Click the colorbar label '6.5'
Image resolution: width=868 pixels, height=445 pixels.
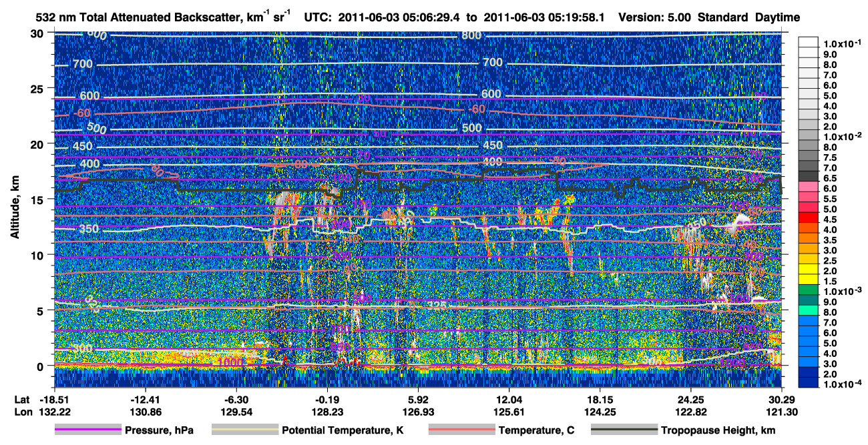point(830,178)
